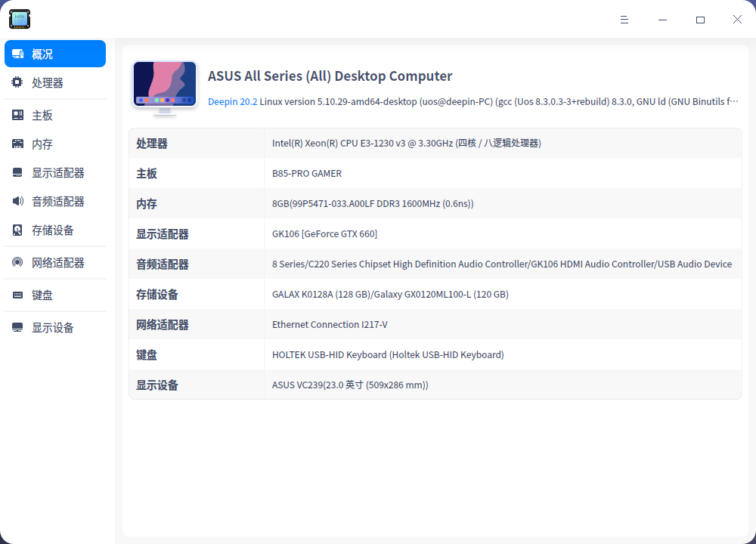Click 网络适配器 label in overview table
The image size is (756, 544).
click(163, 325)
